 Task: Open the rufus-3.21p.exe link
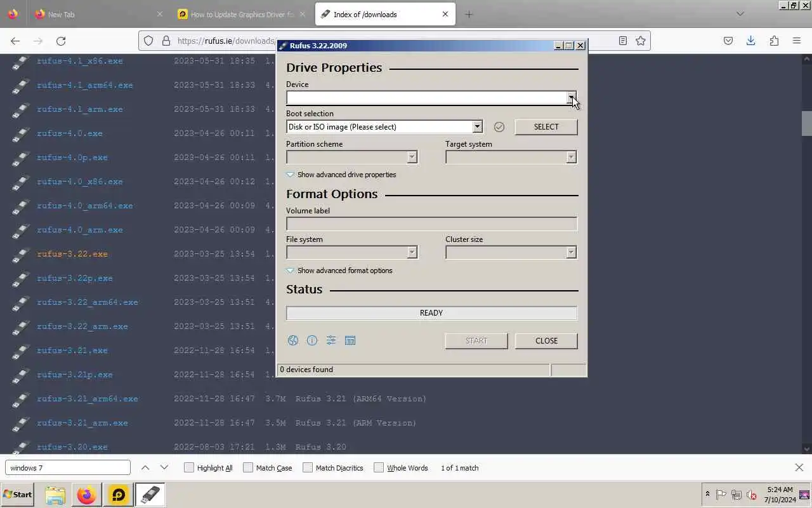75,375
